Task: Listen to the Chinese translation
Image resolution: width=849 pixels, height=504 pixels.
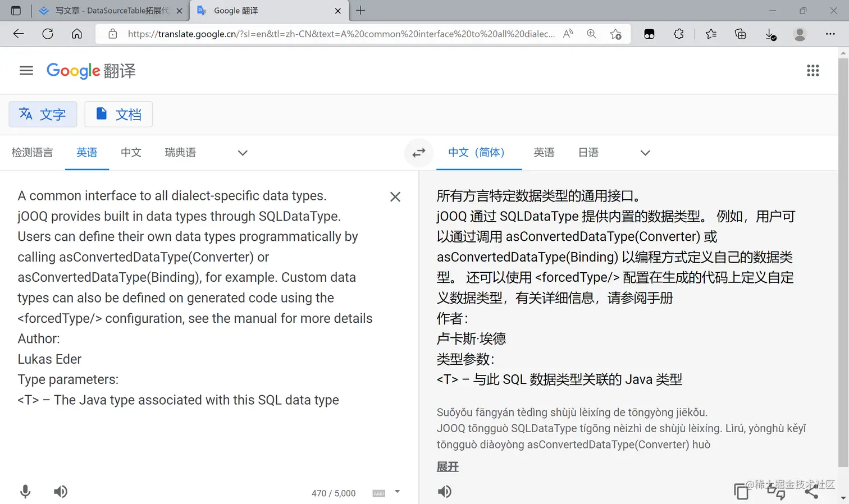Action: [445, 492]
